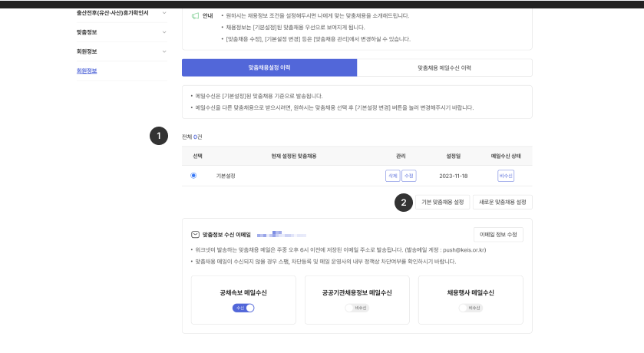This screenshot has width=644, height=353.
Task: Toggle the 공채속보 메일수신 switch
Action: tap(243, 308)
